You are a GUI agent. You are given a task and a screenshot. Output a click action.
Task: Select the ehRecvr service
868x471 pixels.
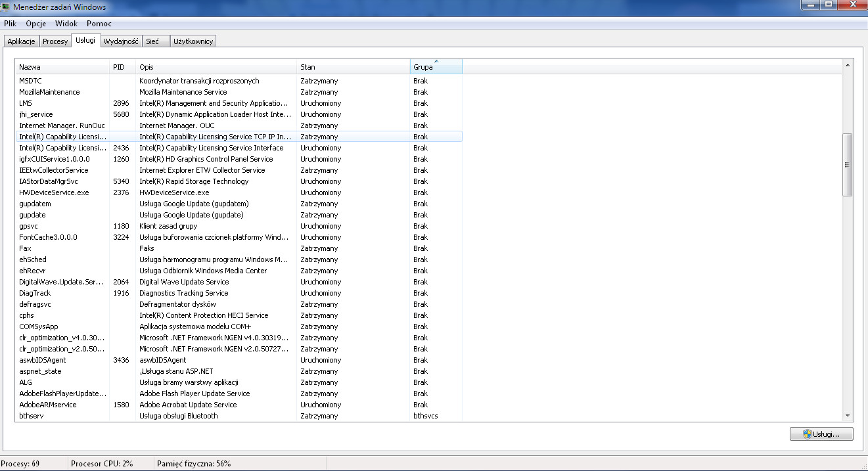(x=239, y=271)
